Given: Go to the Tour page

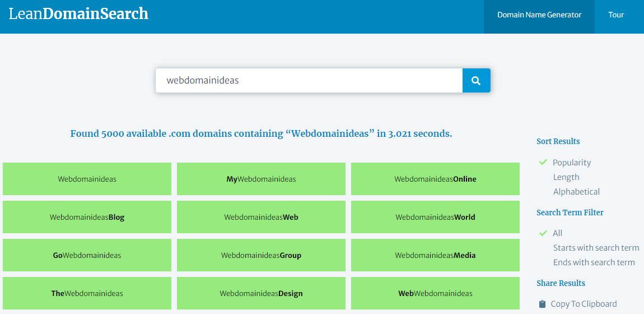Looking at the screenshot, I should coord(616,15).
